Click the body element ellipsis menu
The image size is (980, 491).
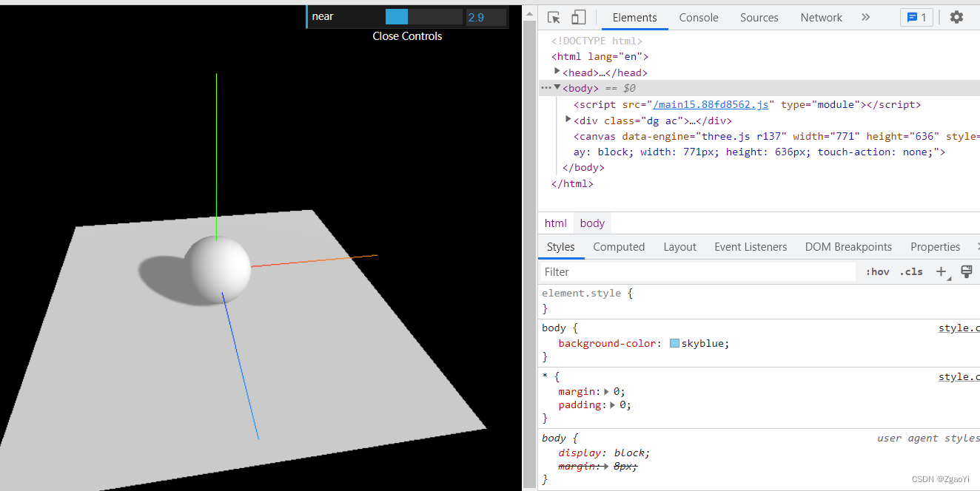[546, 88]
